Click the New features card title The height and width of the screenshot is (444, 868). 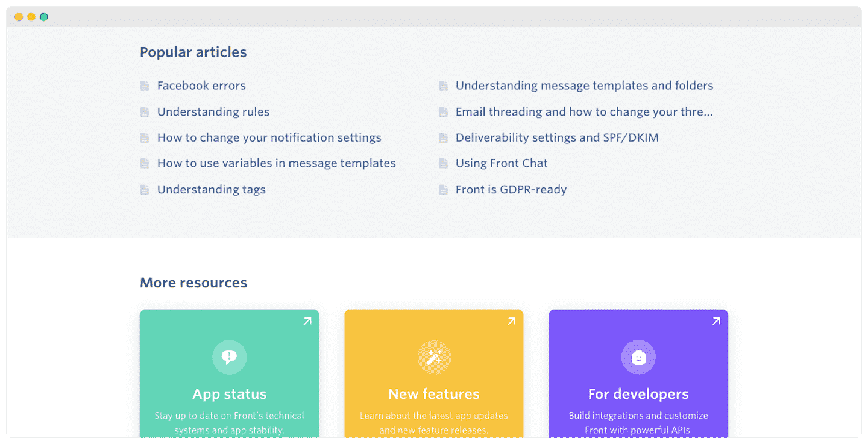click(434, 394)
